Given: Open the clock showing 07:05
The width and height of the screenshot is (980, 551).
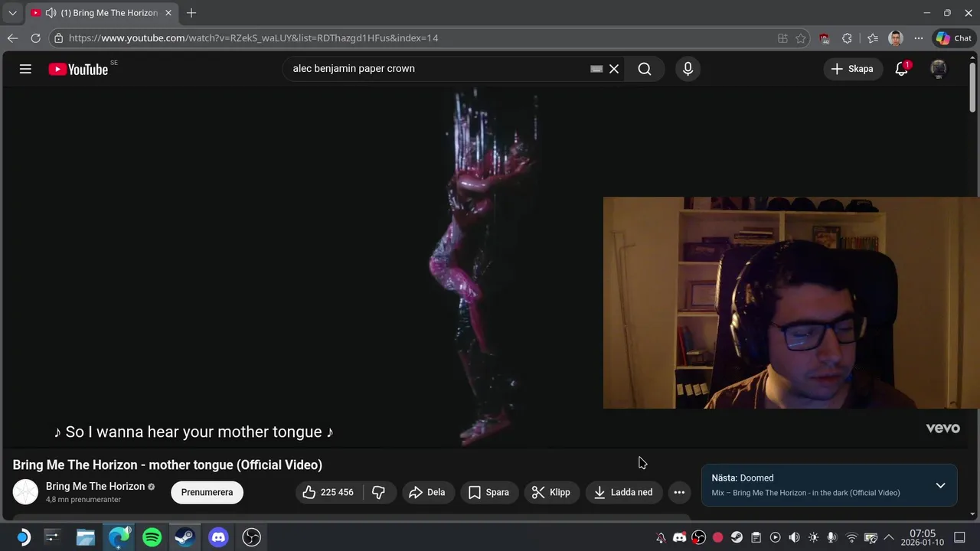Looking at the screenshot, I should tap(923, 537).
